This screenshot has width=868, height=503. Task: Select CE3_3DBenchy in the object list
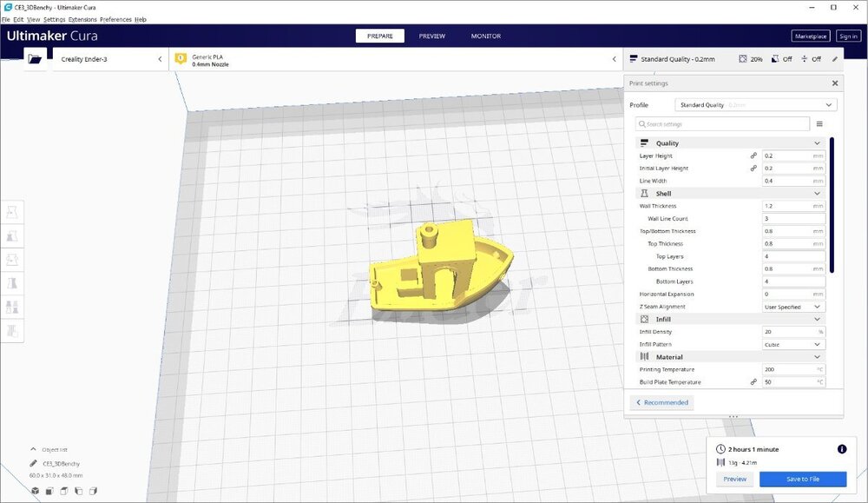point(62,464)
